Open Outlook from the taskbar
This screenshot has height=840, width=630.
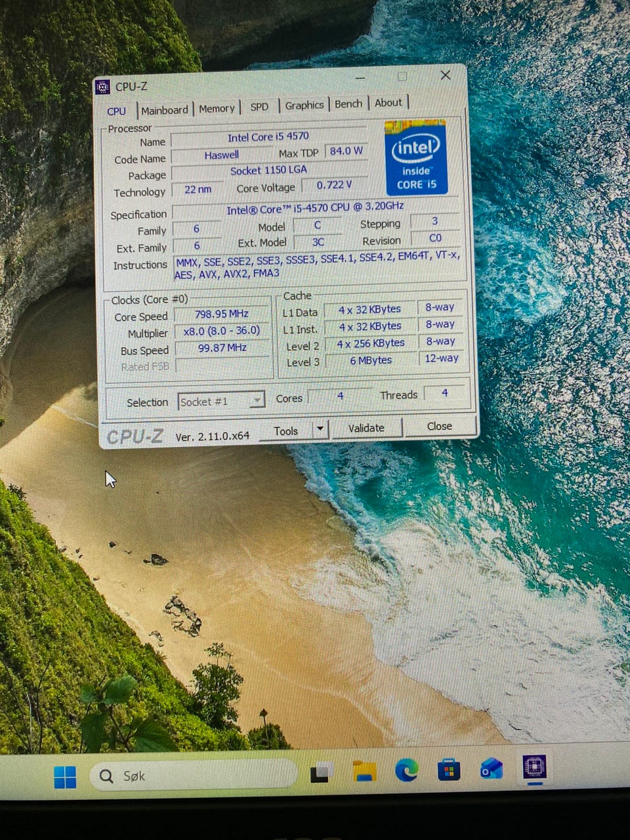pyautogui.click(x=492, y=768)
